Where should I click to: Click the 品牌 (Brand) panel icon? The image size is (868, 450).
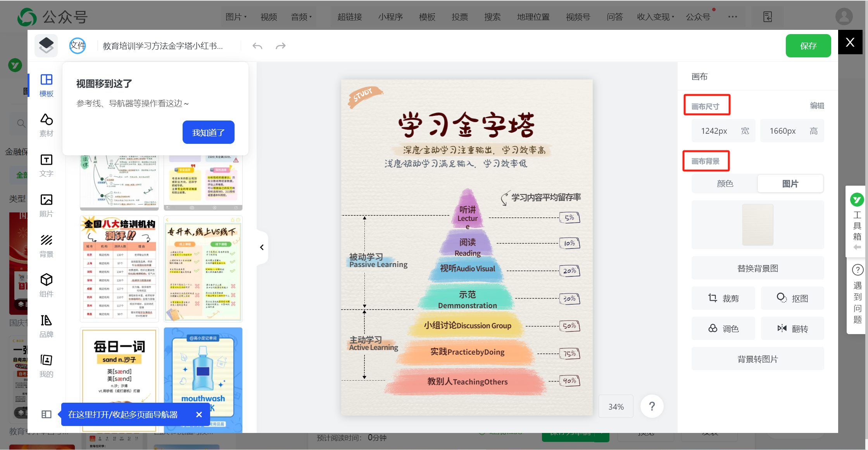tap(47, 321)
